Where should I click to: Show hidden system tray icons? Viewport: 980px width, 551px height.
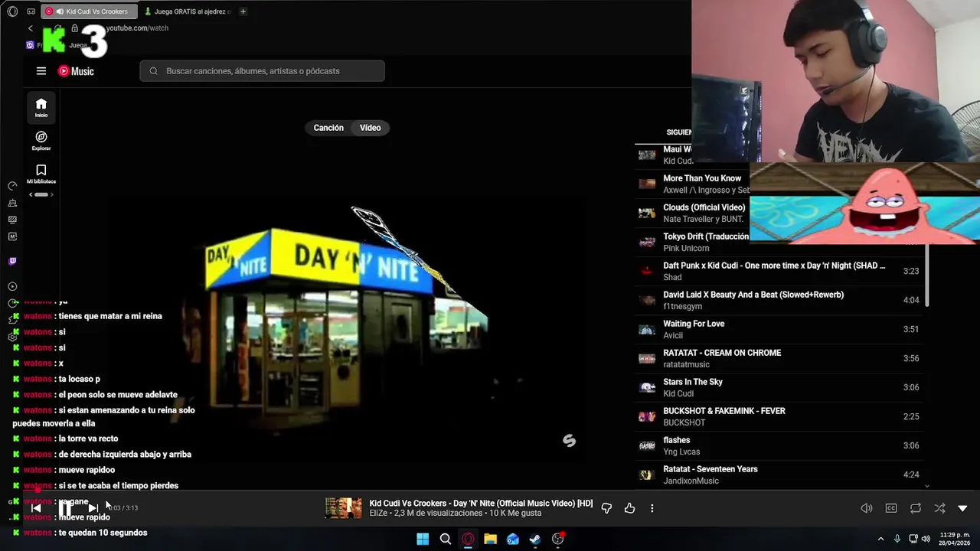tap(880, 539)
